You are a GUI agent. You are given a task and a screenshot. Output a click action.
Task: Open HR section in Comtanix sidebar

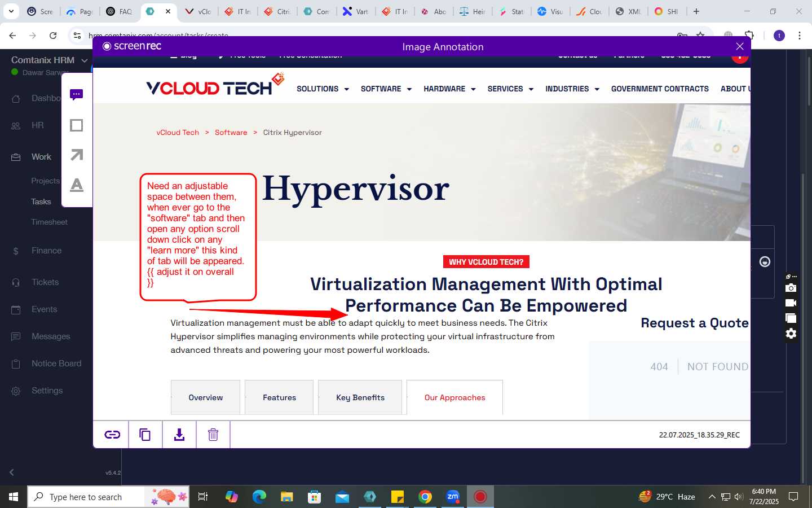click(36, 125)
